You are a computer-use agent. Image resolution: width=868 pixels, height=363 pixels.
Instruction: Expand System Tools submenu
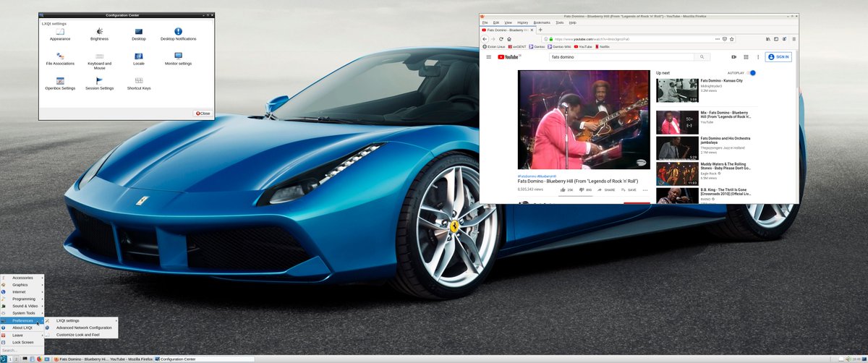coord(22,313)
